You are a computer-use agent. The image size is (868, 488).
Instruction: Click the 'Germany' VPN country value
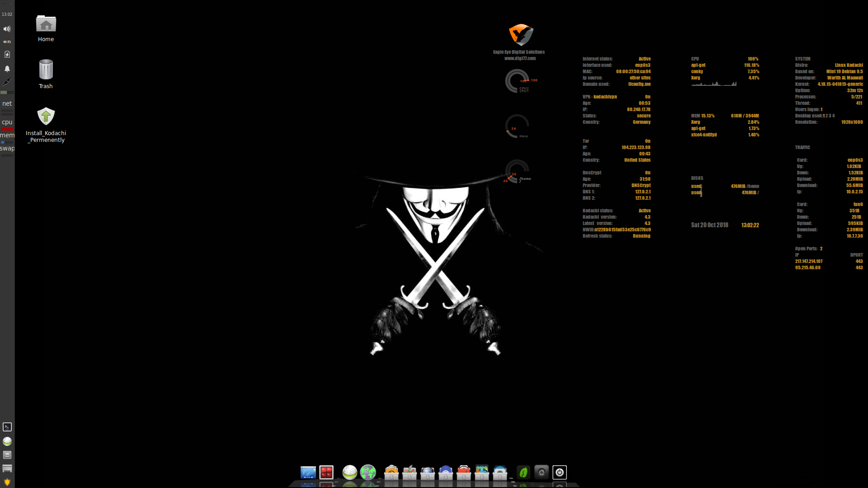(642, 122)
